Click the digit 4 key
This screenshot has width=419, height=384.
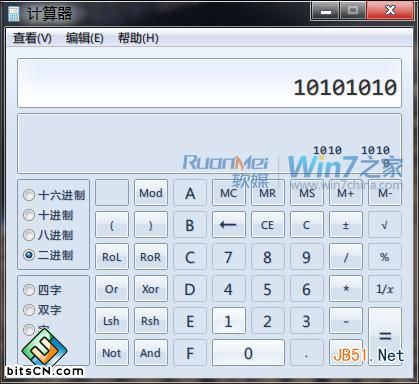tap(229, 289)
